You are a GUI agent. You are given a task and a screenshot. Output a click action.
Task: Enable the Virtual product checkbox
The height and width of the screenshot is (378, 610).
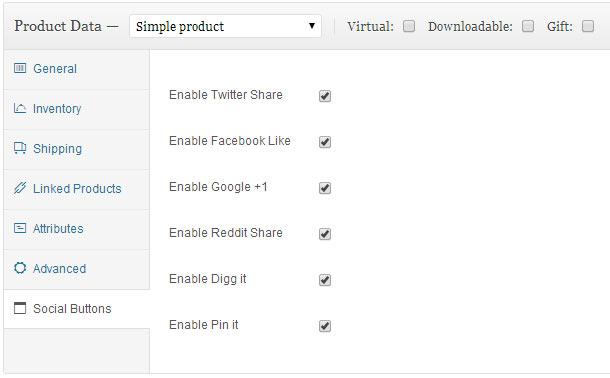coord(409,26)
